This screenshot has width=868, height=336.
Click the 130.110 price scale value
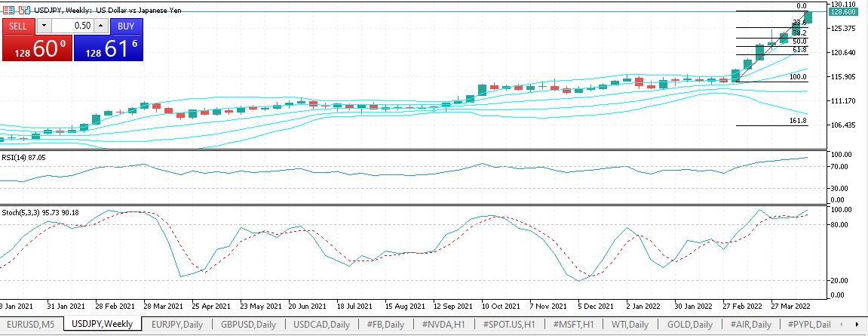pos(843,4)
